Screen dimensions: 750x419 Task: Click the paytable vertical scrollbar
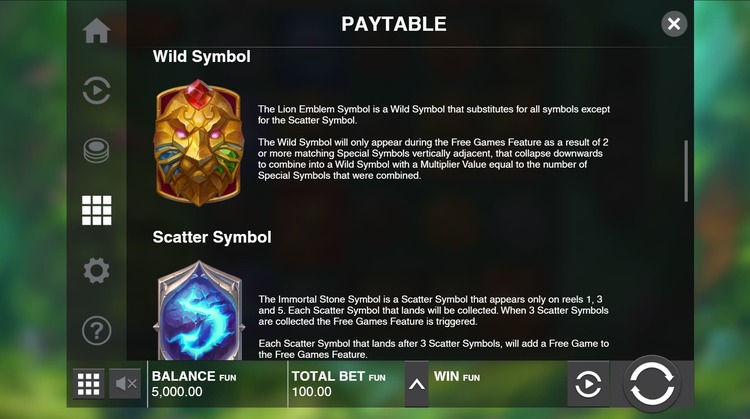tap(686, 171)
